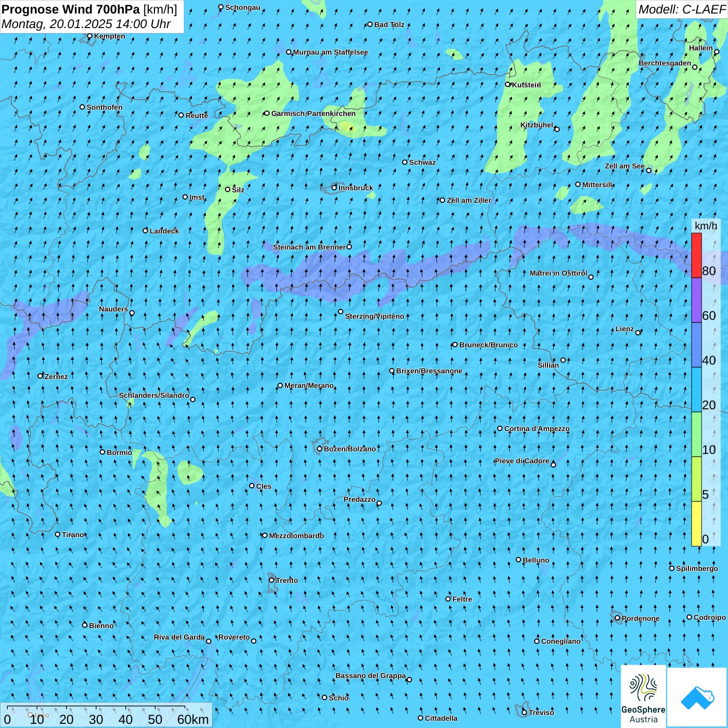Click the Kempten city marker
This screenshot has width=728, height=728.
(89, 36)
